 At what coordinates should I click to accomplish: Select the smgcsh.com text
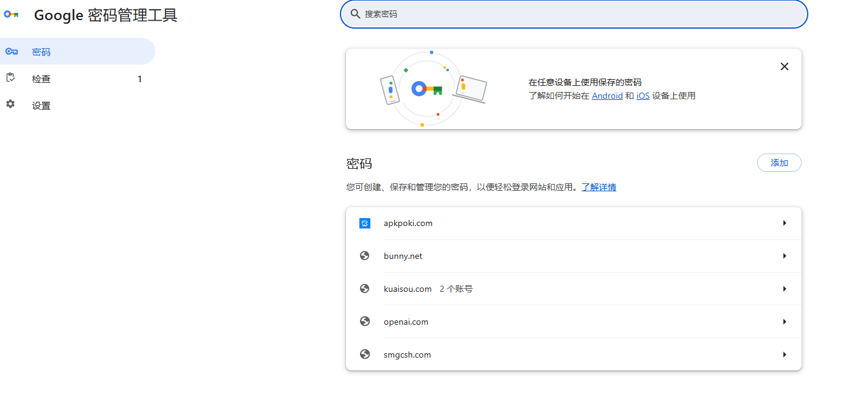coord(407,355)
